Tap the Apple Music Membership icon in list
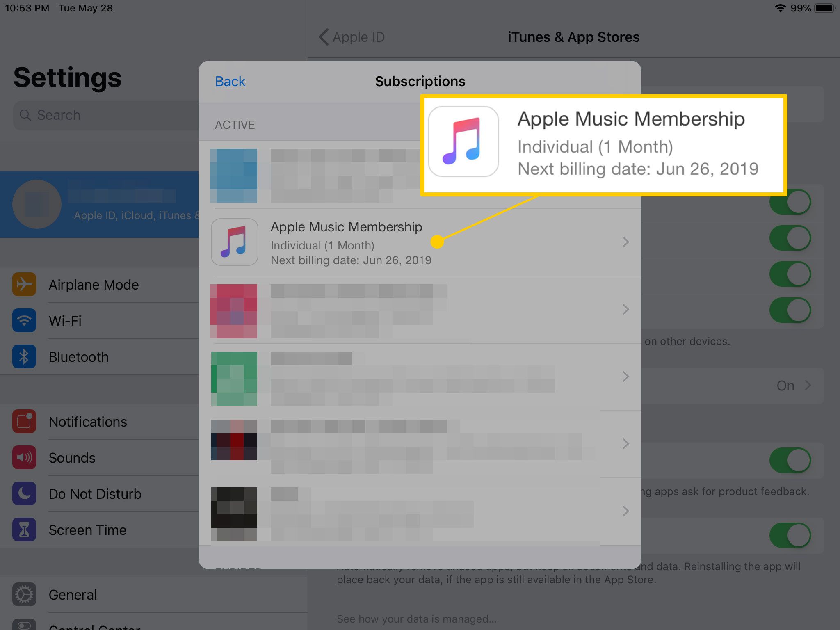 235,242
